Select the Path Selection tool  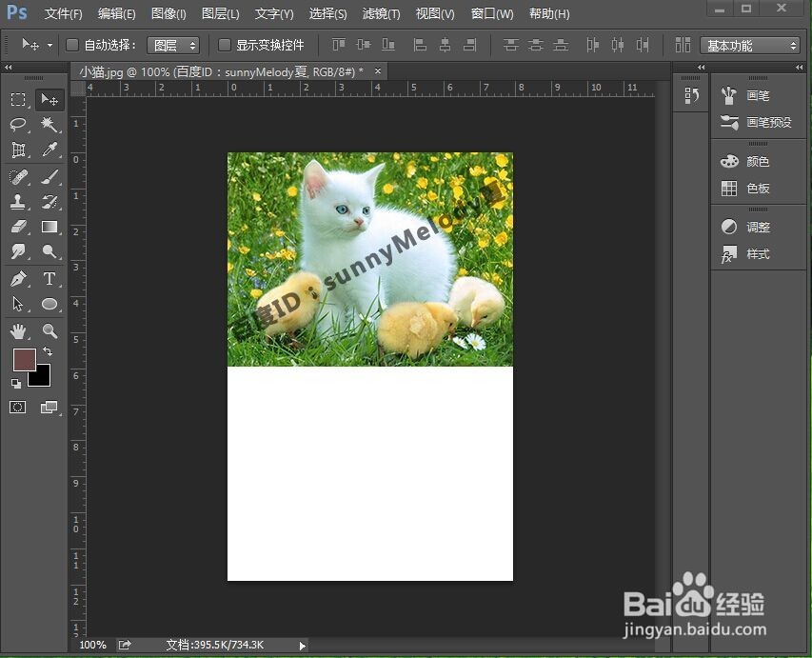click(18, 304)
